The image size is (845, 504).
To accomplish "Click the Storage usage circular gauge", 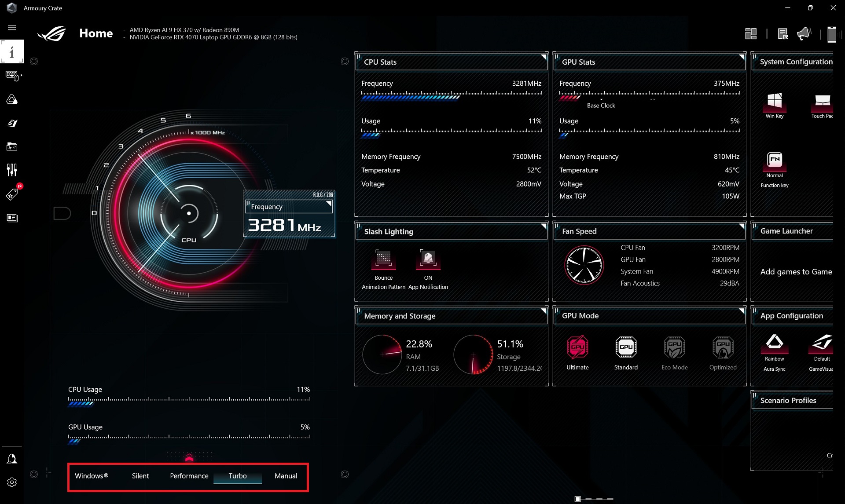I will [x=473, y=354].
